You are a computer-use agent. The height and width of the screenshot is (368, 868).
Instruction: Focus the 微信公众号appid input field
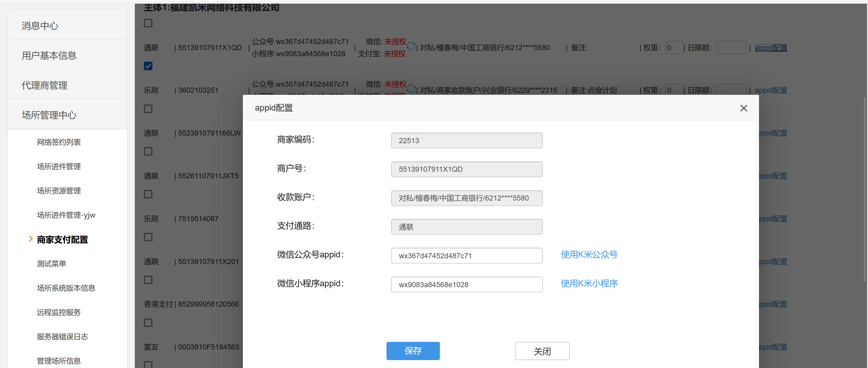pyautogui.click(x=467, y=255)
